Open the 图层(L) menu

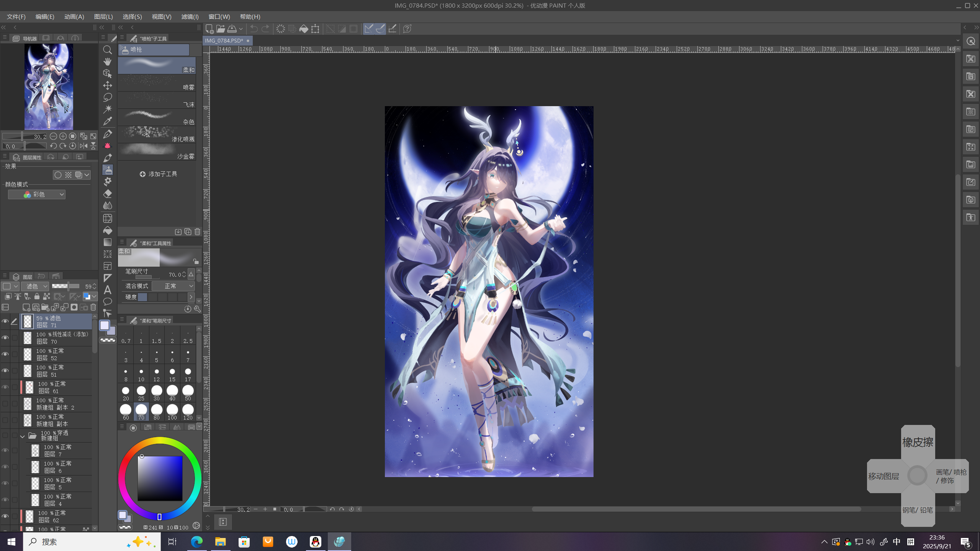point(103,17)
